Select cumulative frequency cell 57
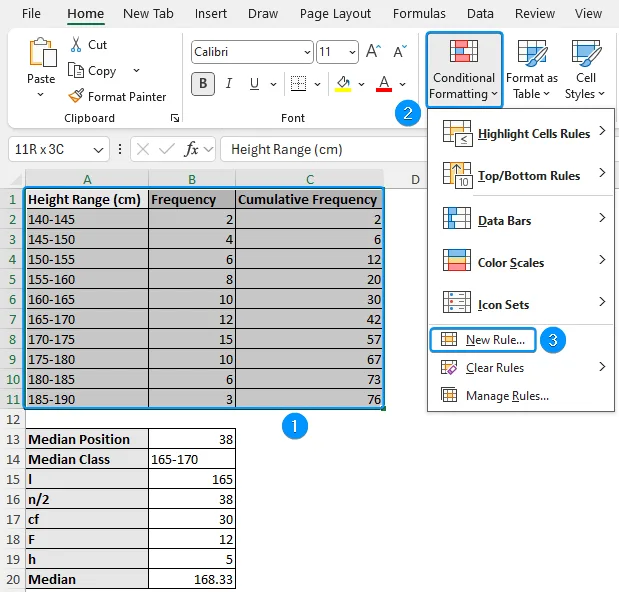Viewport: 619px width, 592px height. (309, 339)
